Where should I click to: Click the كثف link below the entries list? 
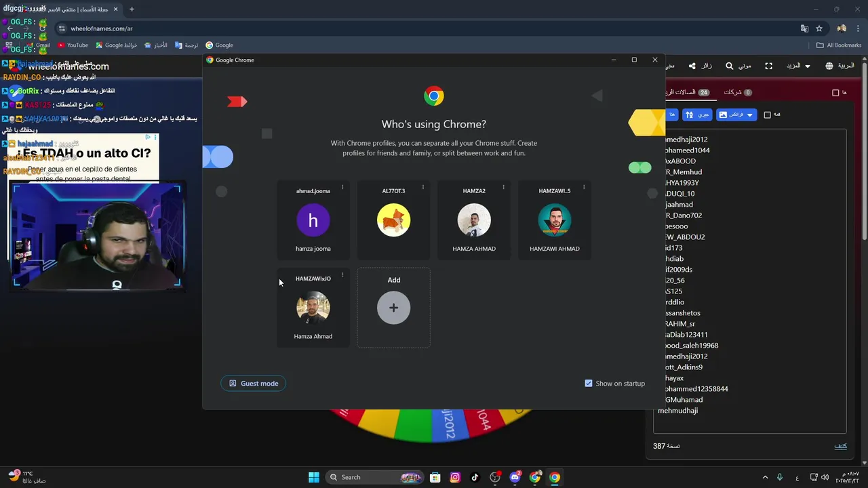click(x=840, y=446)
